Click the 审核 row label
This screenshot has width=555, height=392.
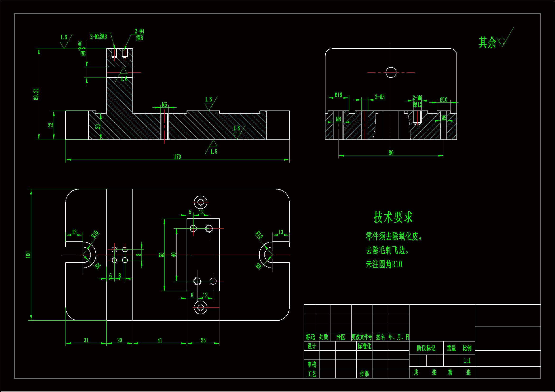312,364
